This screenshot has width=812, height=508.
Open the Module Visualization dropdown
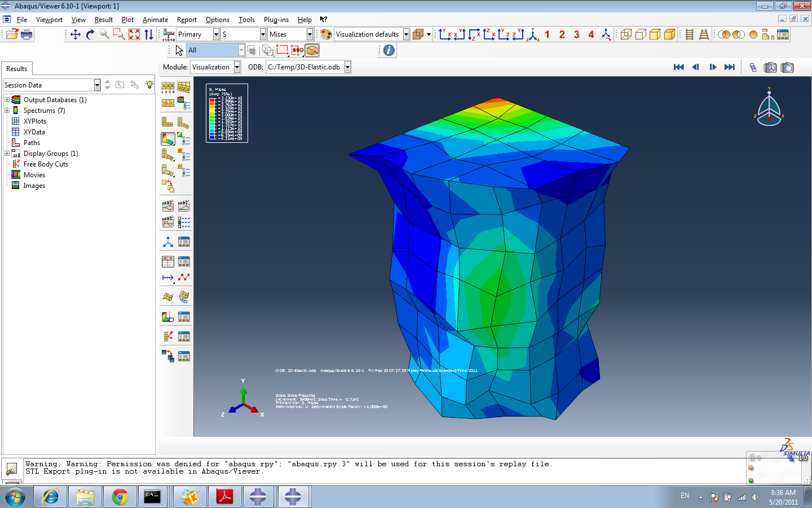pos(237,67)
